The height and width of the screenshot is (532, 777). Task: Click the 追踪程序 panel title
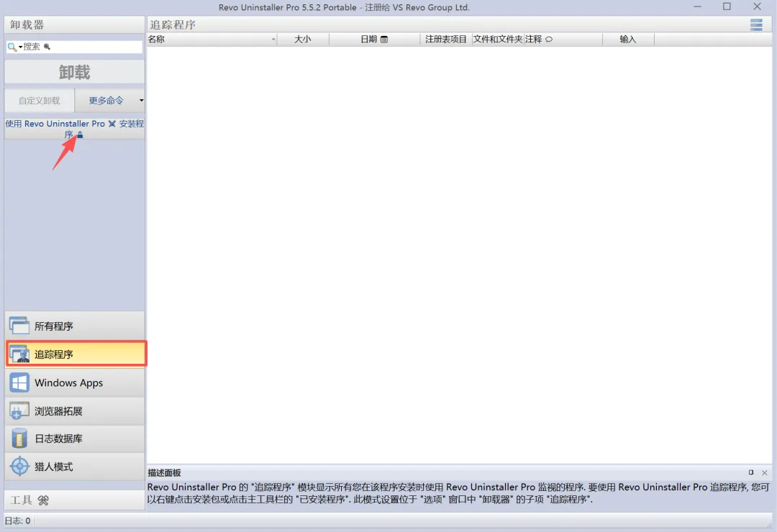click(x=173, y=24)
